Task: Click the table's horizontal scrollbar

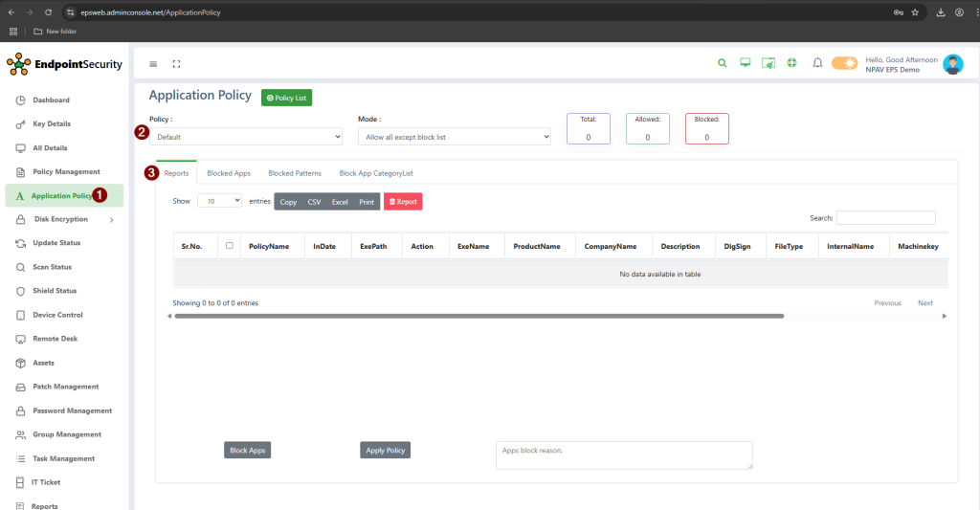Action: (479, 316)
